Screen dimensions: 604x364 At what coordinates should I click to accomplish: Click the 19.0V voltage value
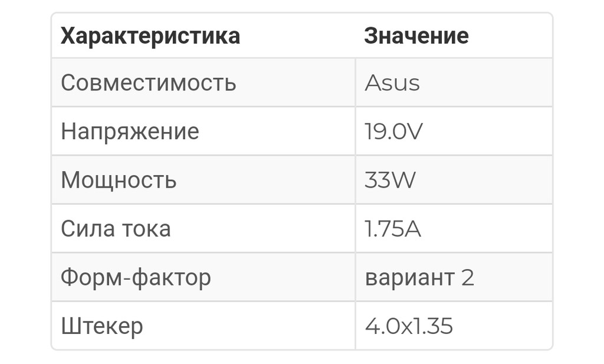pyautogui.click(x=393, y=131)
